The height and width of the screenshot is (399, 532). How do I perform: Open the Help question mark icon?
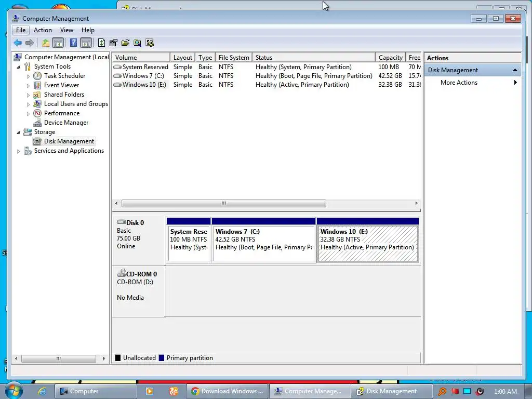coord(73,43)
